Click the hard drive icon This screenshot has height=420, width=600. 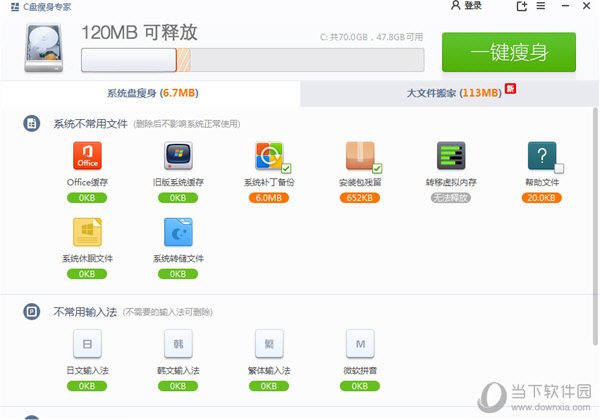tap(44, 48)
